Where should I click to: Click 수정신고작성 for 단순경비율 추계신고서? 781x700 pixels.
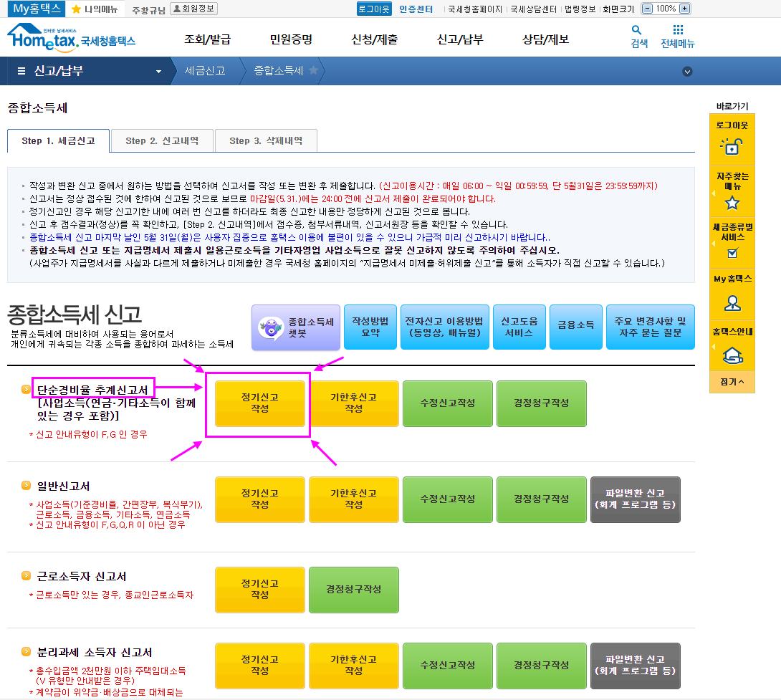tap(447, 403)
